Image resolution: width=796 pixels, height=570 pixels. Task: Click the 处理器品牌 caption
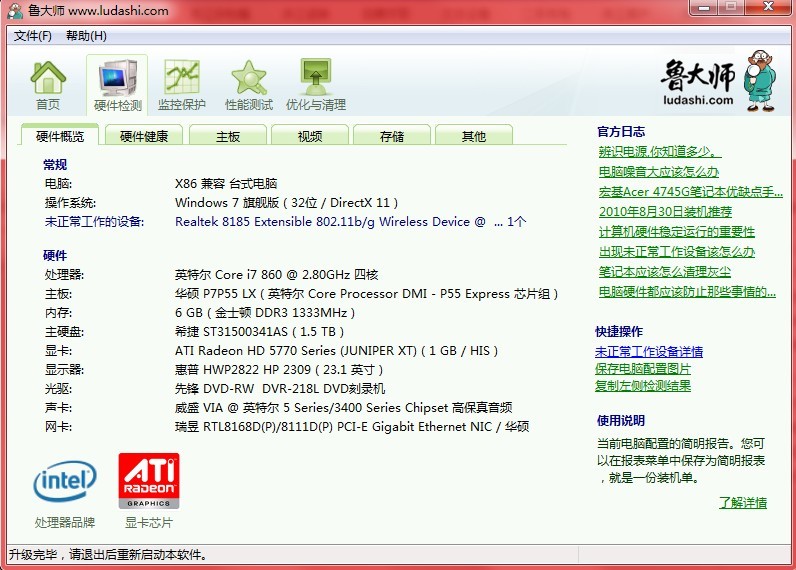tap(65, 522)
